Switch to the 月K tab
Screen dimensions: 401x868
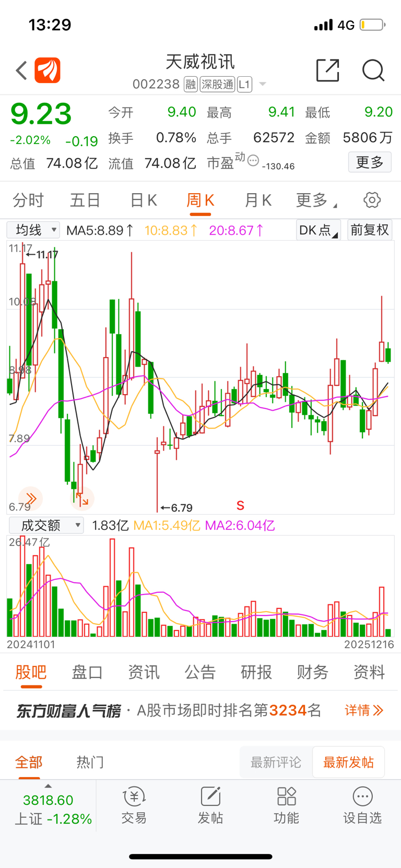258,200
